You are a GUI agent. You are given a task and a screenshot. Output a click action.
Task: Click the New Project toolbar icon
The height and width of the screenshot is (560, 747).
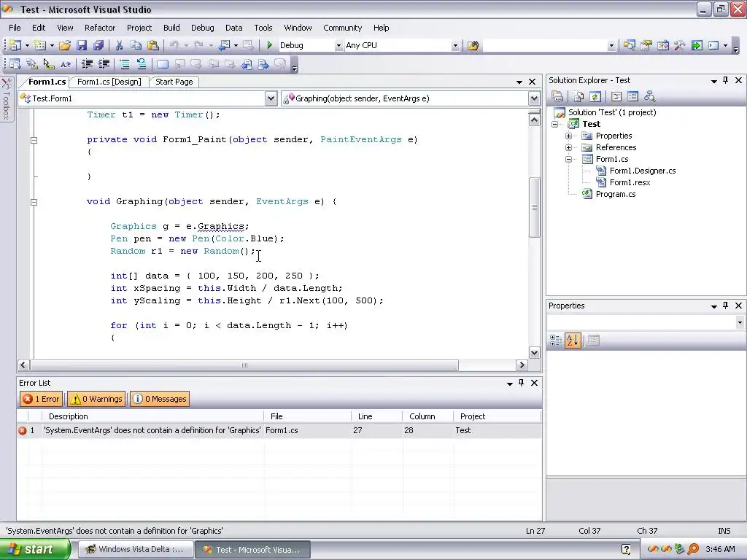pos(15,45)
